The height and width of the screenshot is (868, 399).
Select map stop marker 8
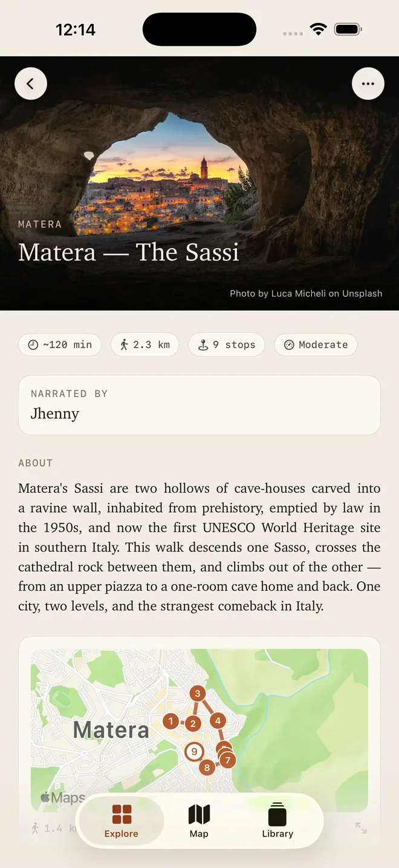tap(207, 768)
